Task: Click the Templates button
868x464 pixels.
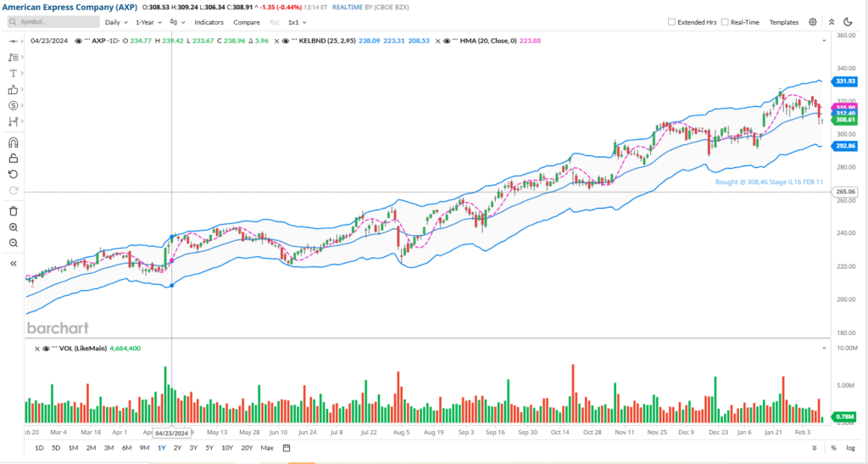Action: click(783, 22)
